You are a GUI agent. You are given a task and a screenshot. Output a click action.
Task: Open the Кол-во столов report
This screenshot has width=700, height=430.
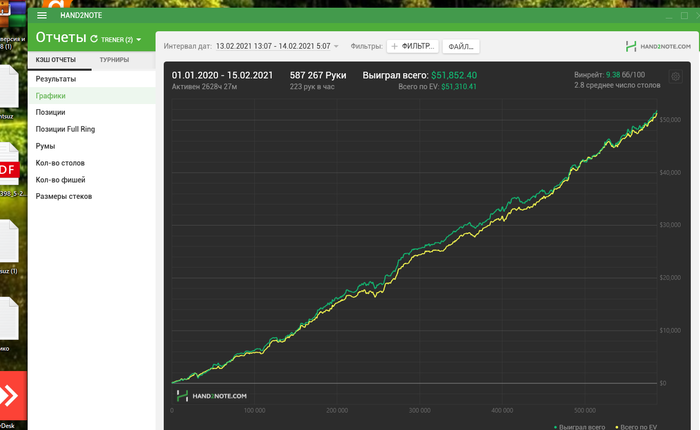tap(92, 163)
